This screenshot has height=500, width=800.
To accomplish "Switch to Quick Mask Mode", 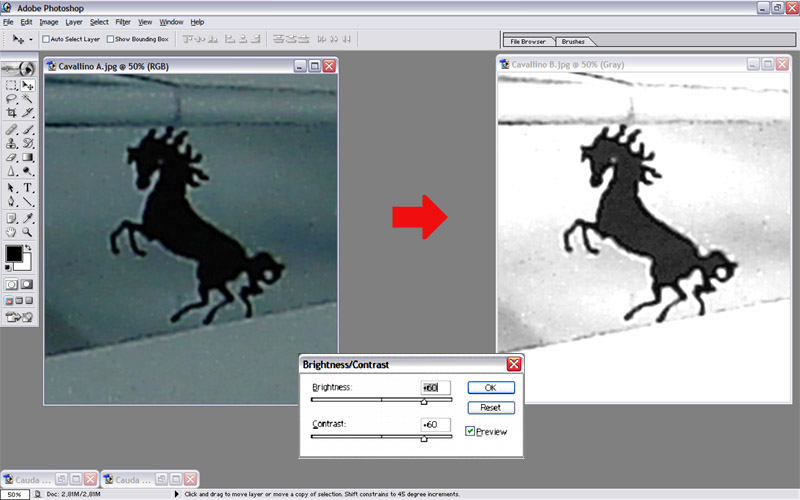I will click(27, 284).
